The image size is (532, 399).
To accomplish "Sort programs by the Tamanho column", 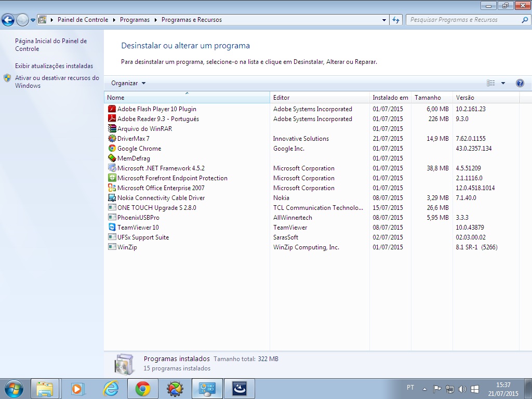I will pos(432,97).
